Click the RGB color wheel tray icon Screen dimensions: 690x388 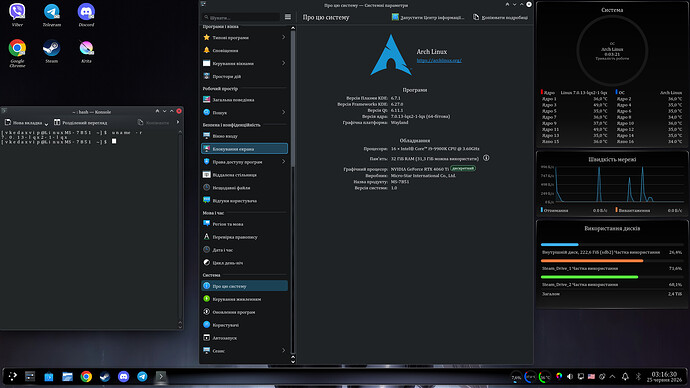pyautogui.click(x=559, y=376)
